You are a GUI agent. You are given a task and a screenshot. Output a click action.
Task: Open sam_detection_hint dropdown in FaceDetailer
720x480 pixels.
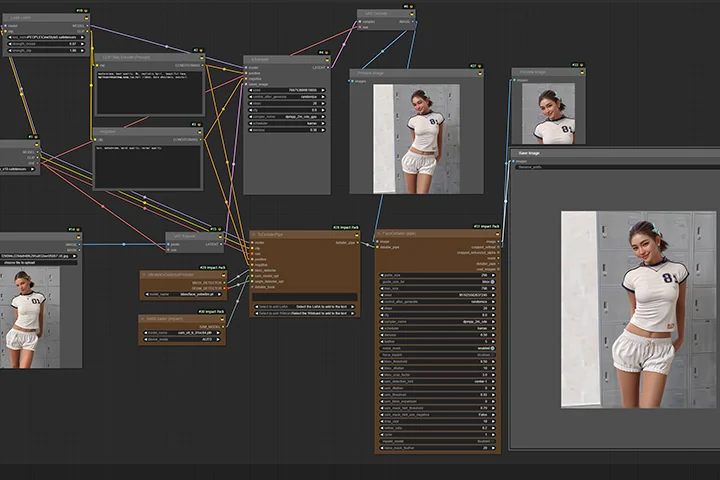pyautogui.click(x=437, y=381)
